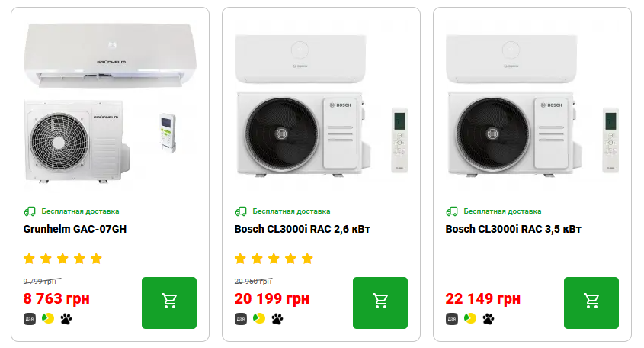Click the star rating on Bosch 2,6 кВт
Screen dimensions: 644x348
tap(274, 258)
